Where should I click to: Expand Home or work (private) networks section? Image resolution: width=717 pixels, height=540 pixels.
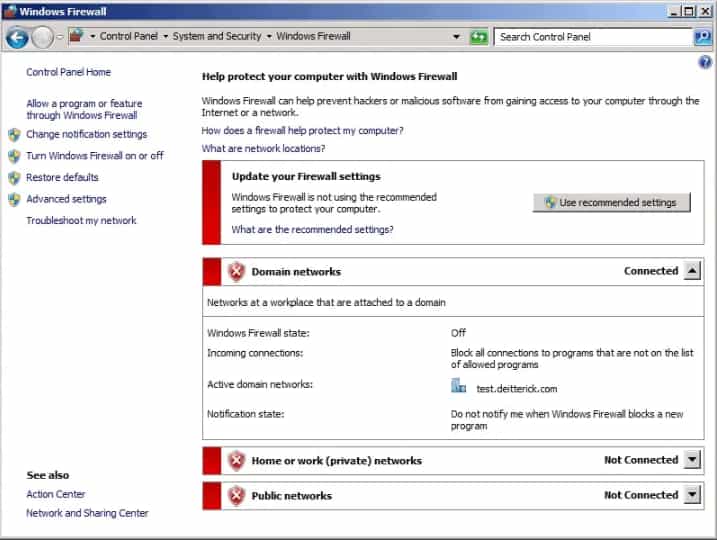(x=692, y=460)
